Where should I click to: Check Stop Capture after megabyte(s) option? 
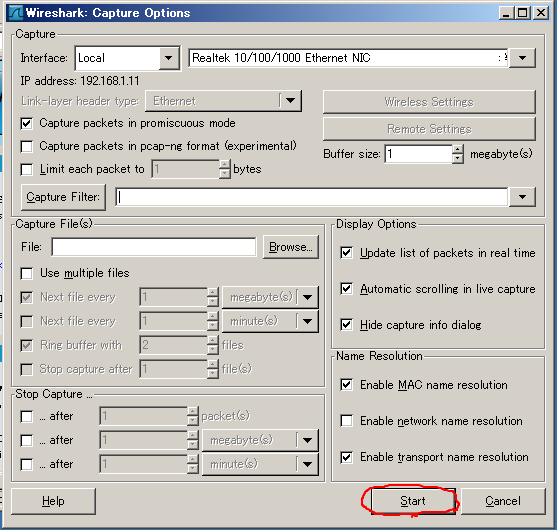27,440
